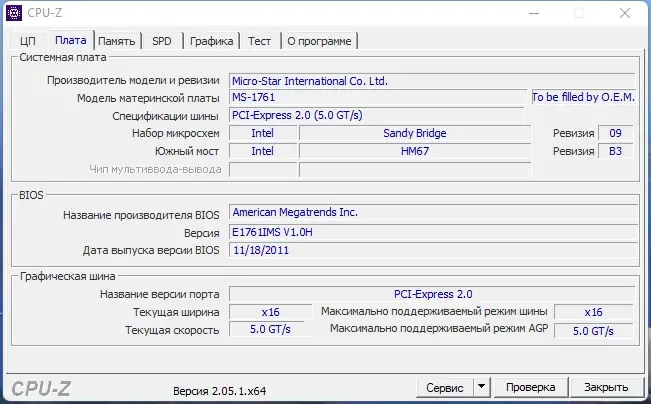Open the О программе tab
The image size is (651, 404).
click(319, 41)
